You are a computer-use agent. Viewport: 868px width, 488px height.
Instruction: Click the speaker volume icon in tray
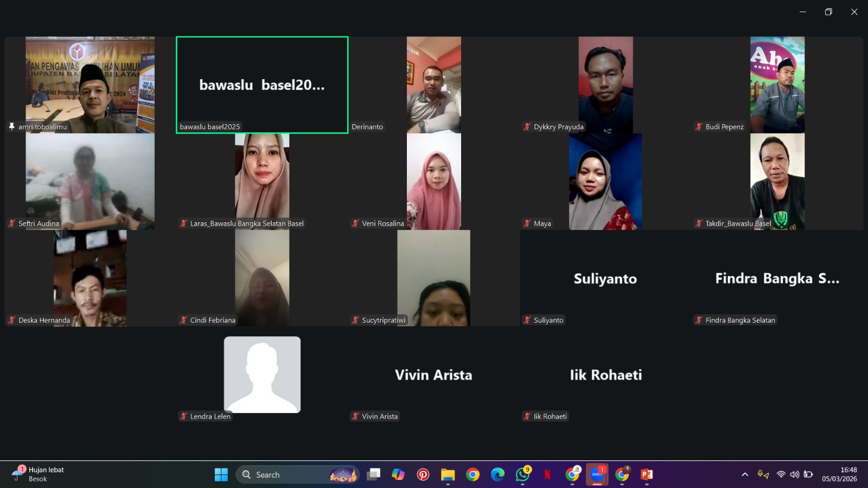(x=794, y=474)
